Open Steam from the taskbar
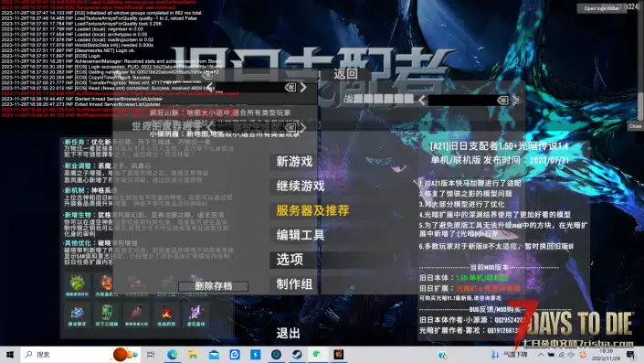This screenshot has height=363, width=644. pos(297,355)
